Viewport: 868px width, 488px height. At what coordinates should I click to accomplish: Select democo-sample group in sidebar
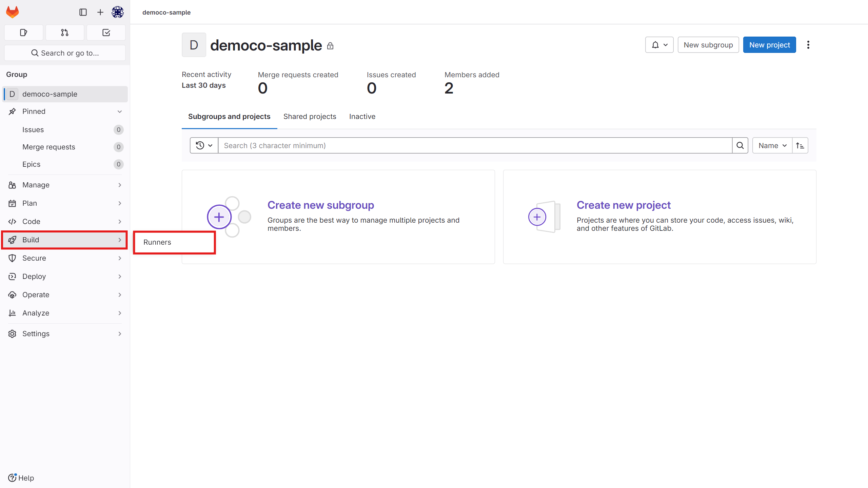click(x=65, y=94)
